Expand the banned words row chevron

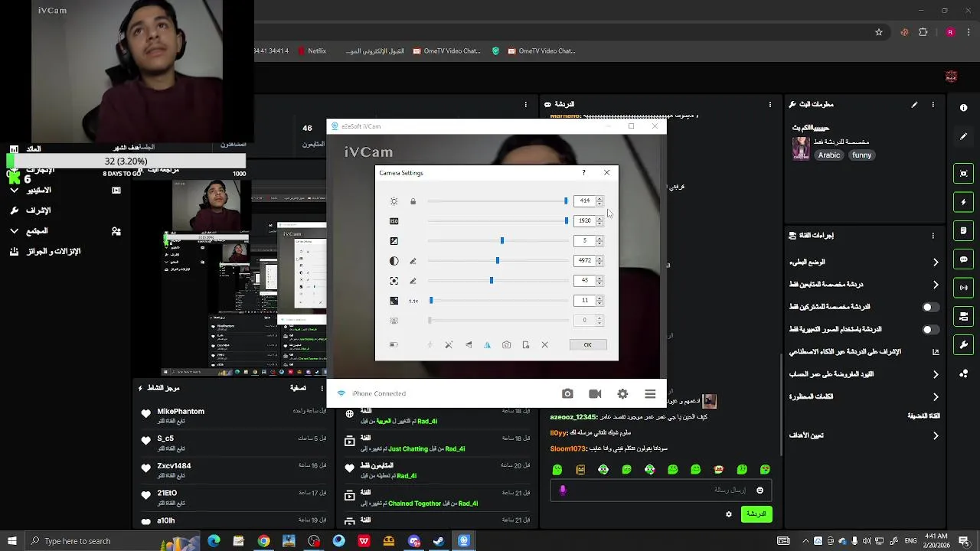point(936,396)
